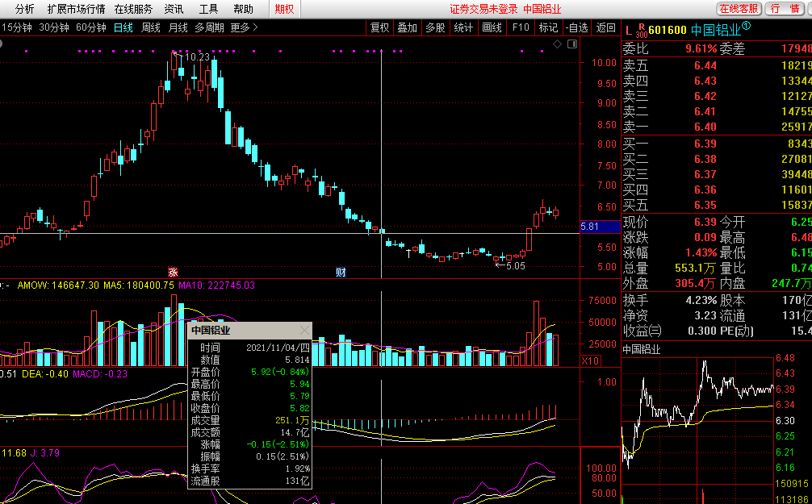The width and height of the screenshot is (812, 504).
Task: Click the MACD: -0.23 indicator label
Action: pyautogui.click(x=100, y=373)
